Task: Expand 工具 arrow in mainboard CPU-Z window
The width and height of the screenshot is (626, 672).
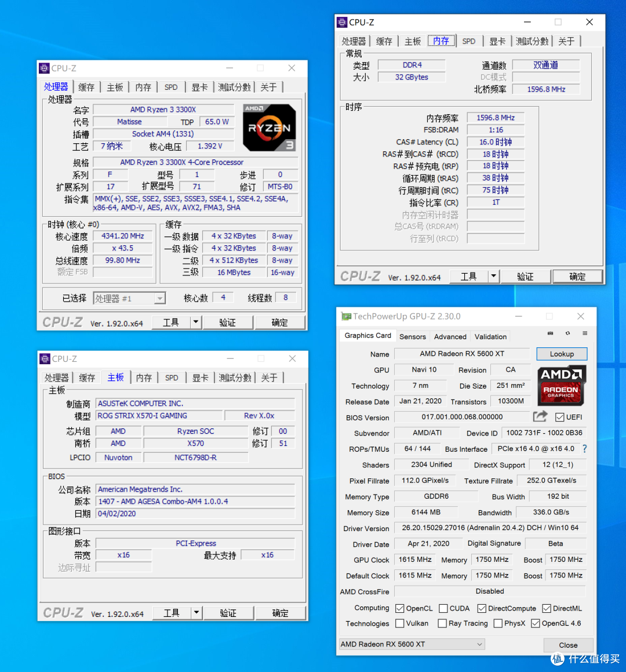Action: [x=196, y=612]
